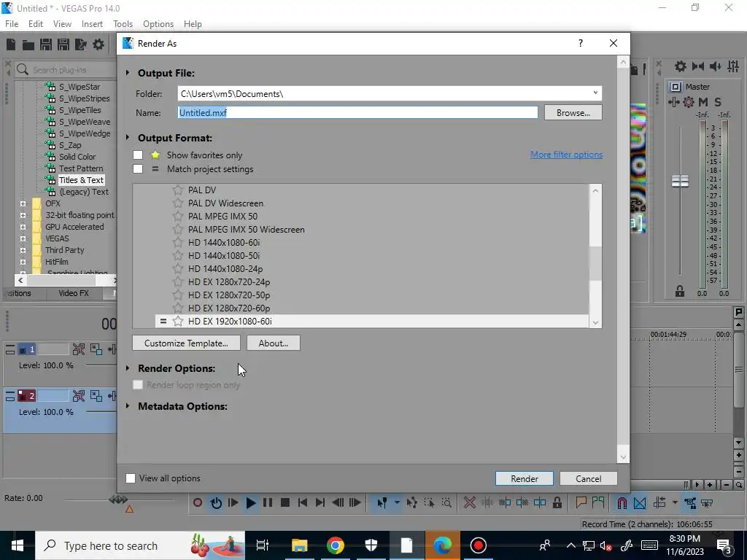
Task: Click the About... button
Action: 274,343
